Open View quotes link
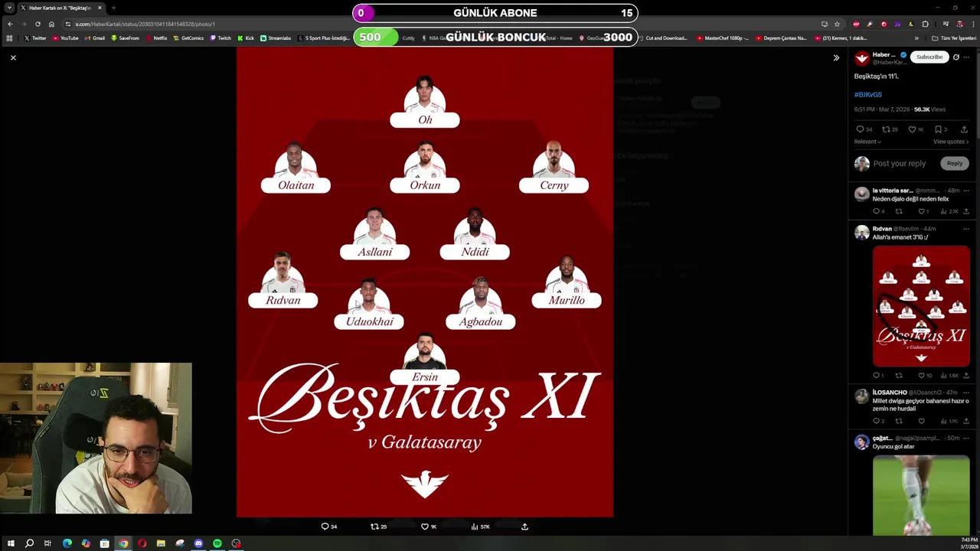The height and width of the screenshot is (551, 980). tap(951, 142)
